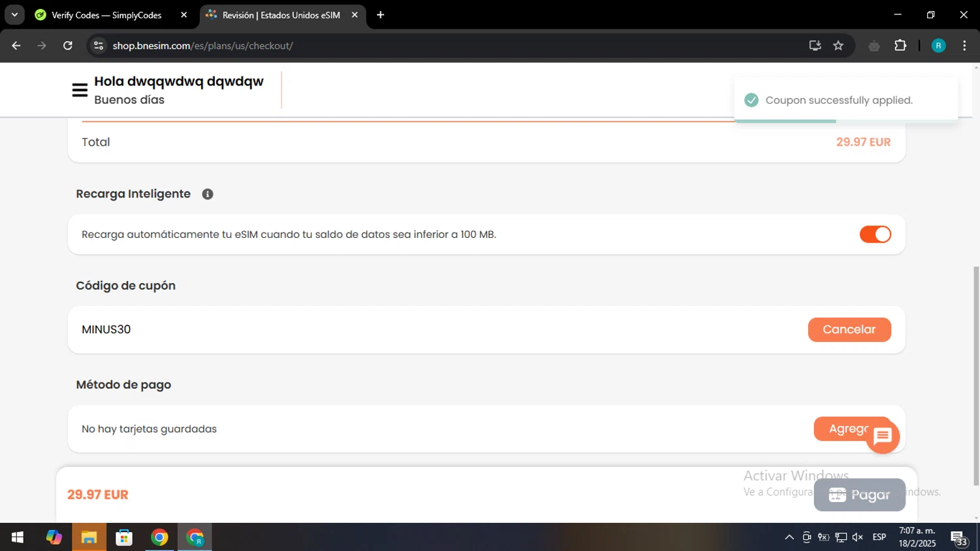Image resolution: width=980 pixels, height=551 pixels.
Task: Select the Revisión Estados Unidos eSIM tab
Action: click(x=281, y=15)
